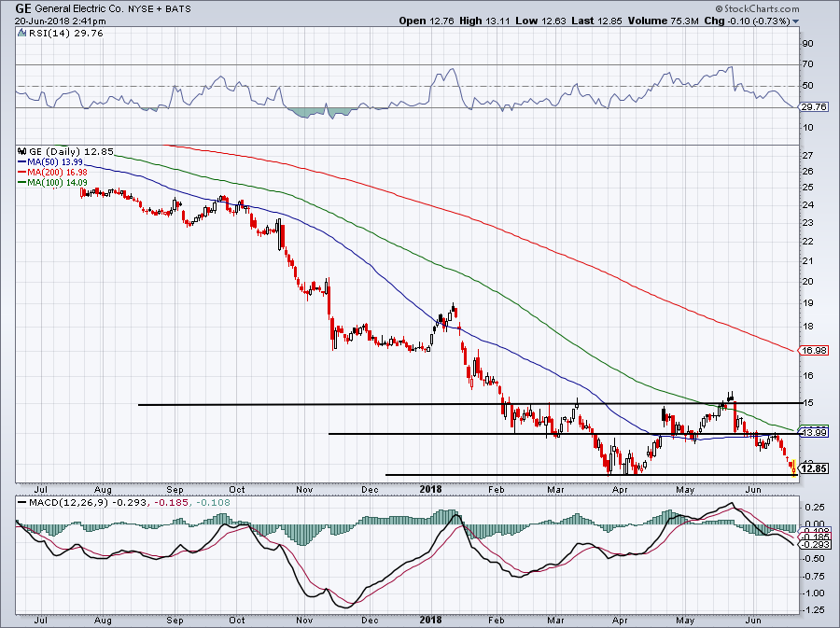Screen dimensions: 840x628
Task: Click the Oct label on bottom MACD axis
Action: [x=237, y=621]
